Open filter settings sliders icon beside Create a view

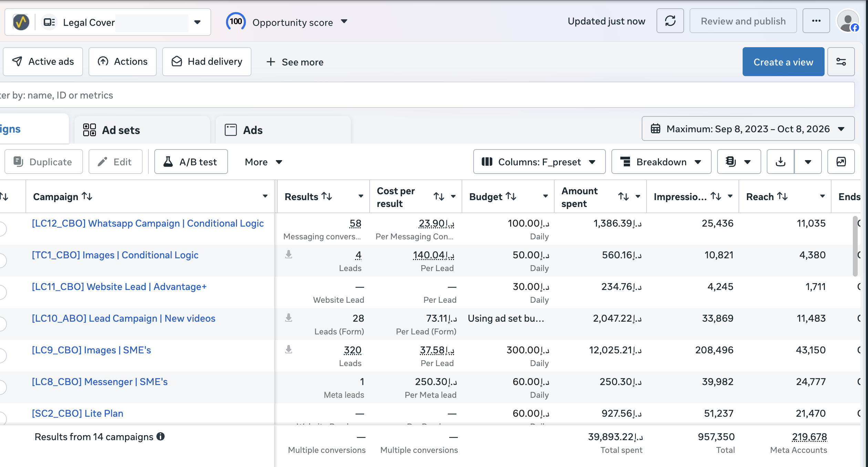tap(841, 62)
